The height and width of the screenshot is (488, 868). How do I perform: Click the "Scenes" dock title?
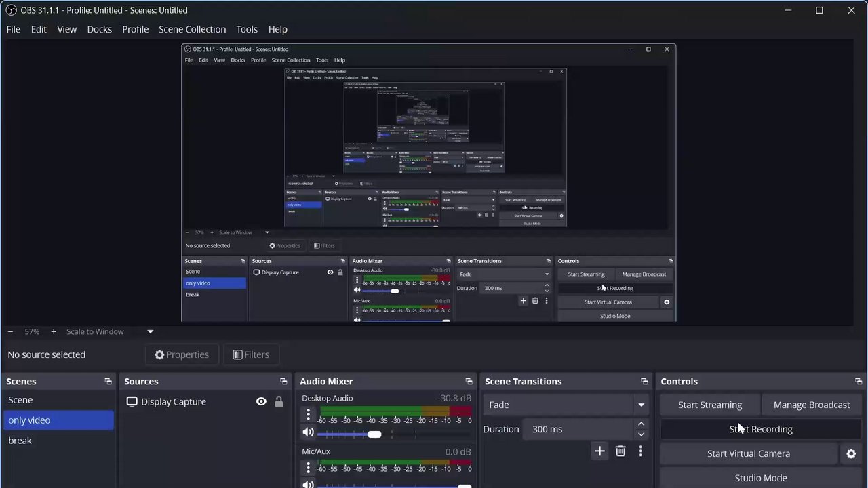coord(21,382)
